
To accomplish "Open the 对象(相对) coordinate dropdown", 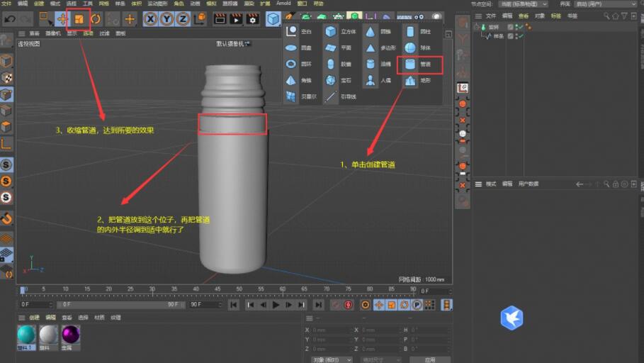I will [332, 359].
